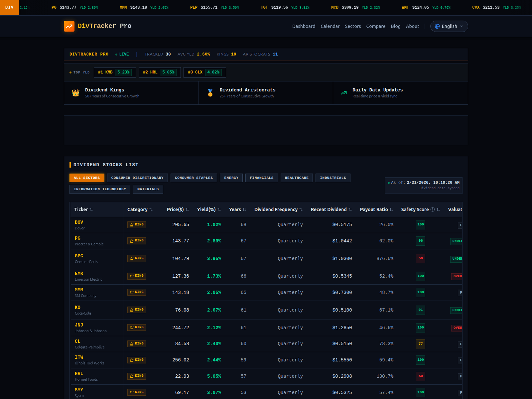Open the Blog link

pyautogui.click(x=396, y=26)
